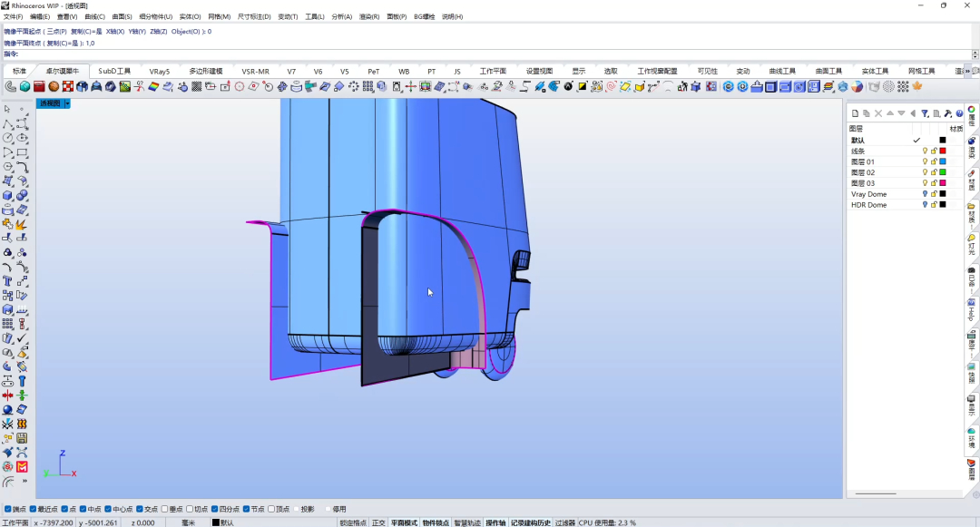Click the orange basketball sphere icon
This screenshot has width=980, height=527.
pyautogui.click(x=54, y=87)
